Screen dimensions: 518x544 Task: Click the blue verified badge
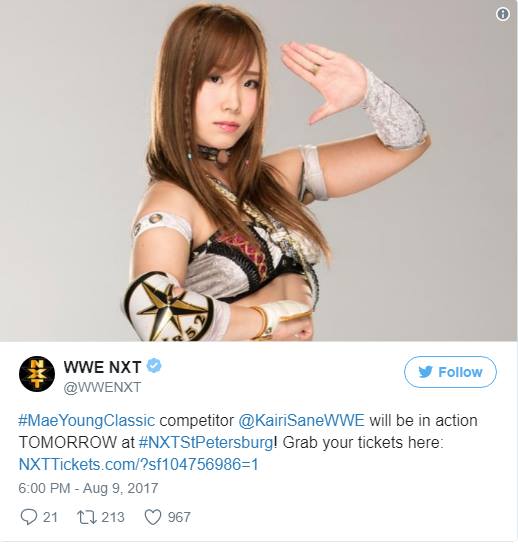point(154,366)
